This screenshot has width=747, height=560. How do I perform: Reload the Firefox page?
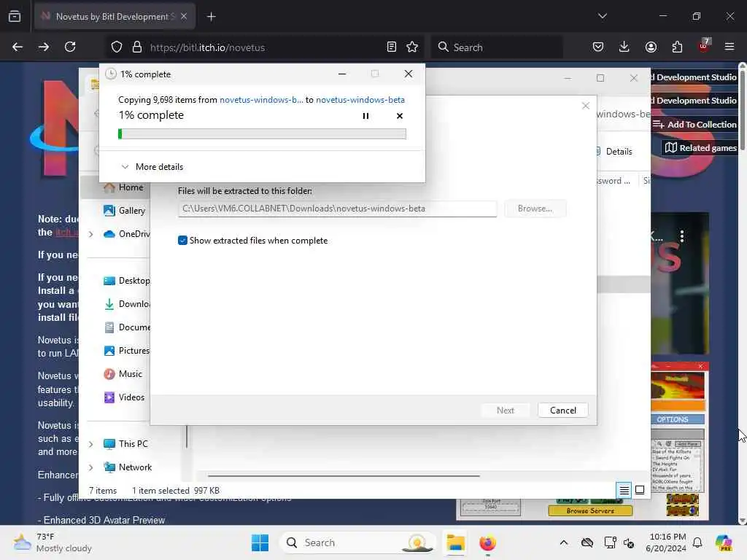click(70, 47)
